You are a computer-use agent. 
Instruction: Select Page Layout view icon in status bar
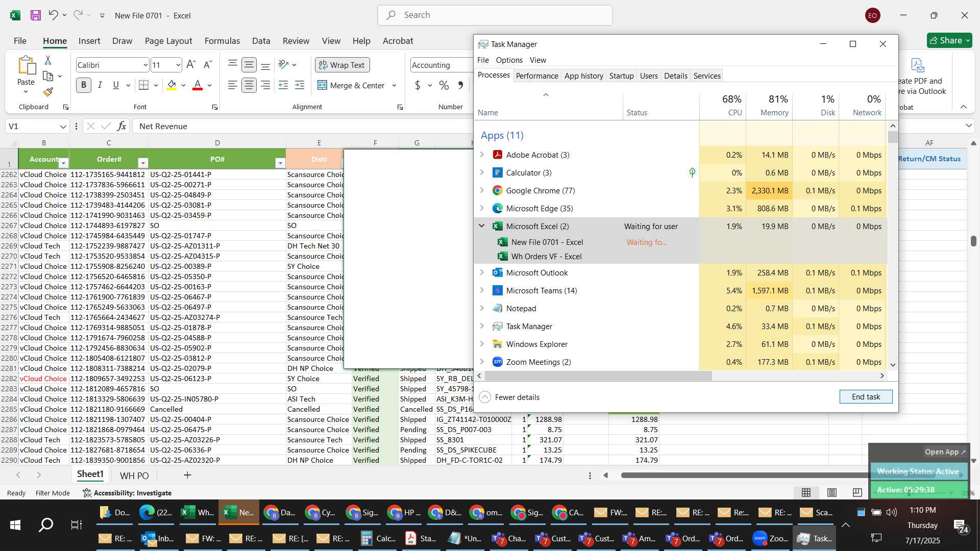[x=832, y=492]
